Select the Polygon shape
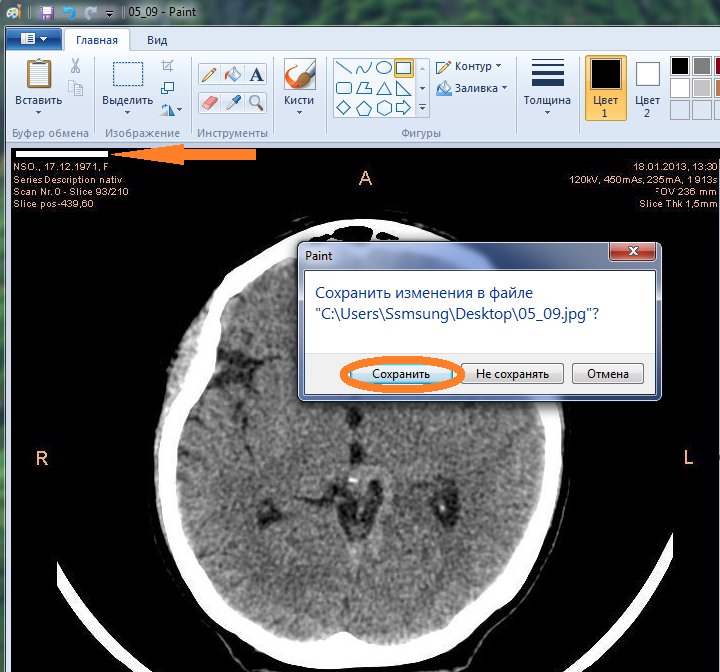This screenshot has width=720, height=672. tap(364, 88)
